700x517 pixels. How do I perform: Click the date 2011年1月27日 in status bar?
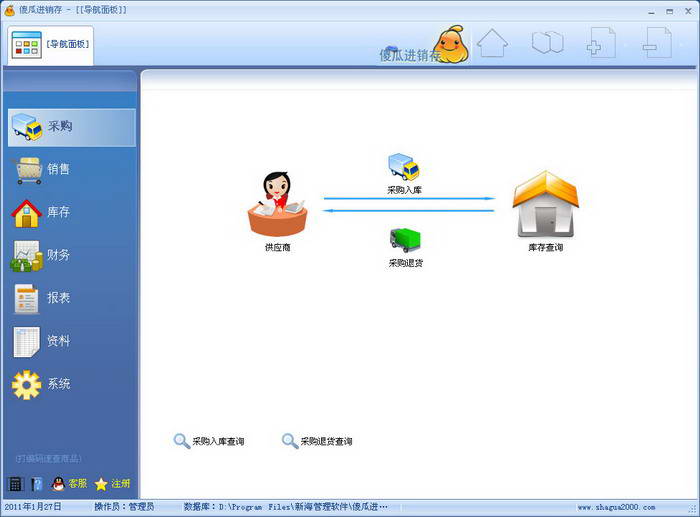(33, 507)
